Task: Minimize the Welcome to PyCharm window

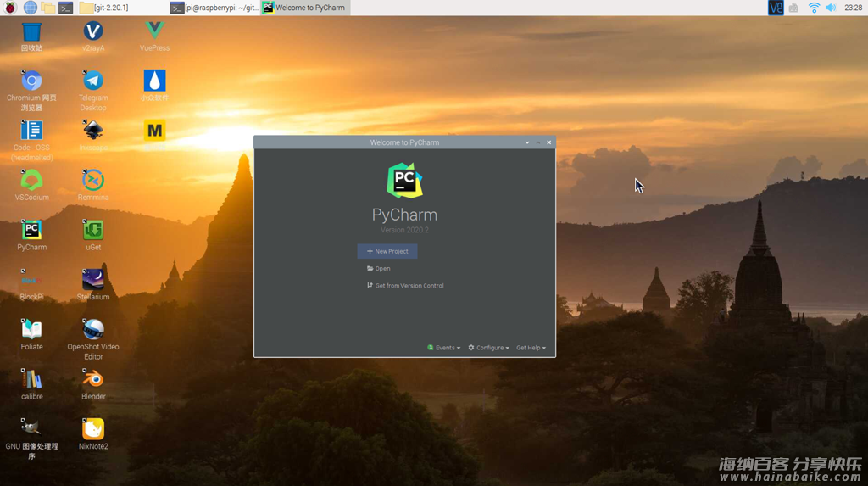Action: (527, 142)
